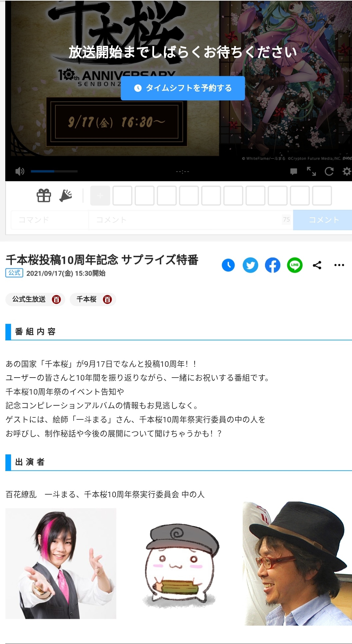
Task: Mute the player volume speaker icon
Action: 20,171
